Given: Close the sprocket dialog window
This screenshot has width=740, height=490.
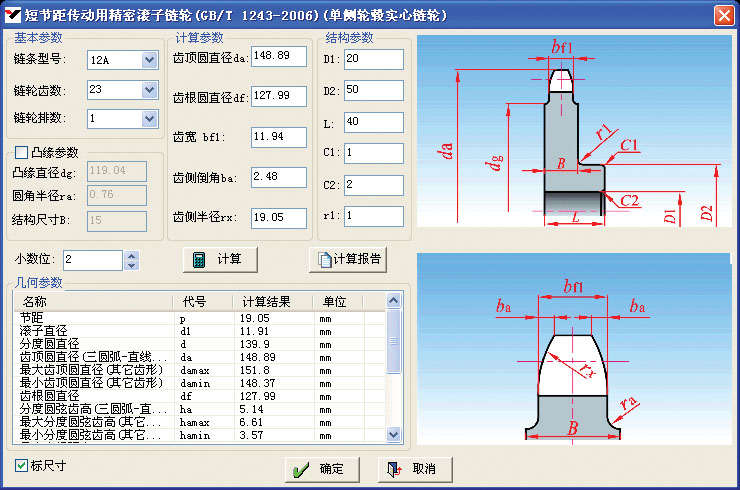Looking at the screenshot, I should (x=723, y=15).
